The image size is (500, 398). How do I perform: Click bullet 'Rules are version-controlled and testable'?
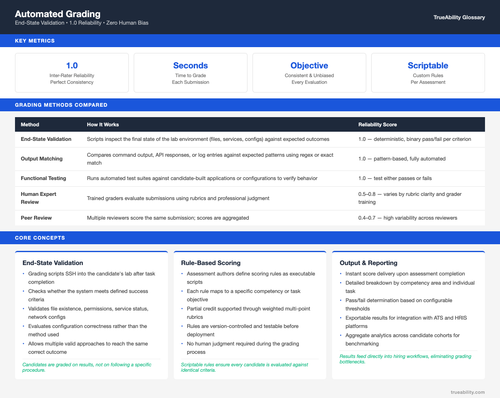point(243,330)
